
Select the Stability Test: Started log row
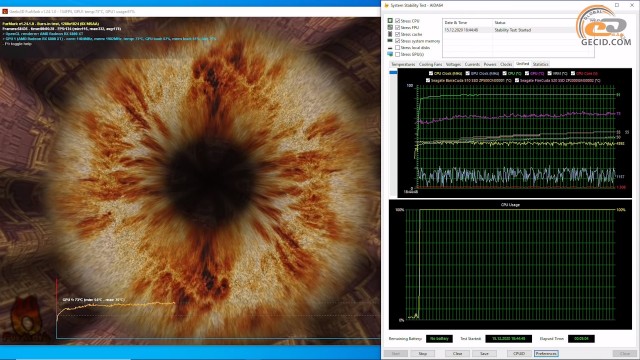[518, 30]
